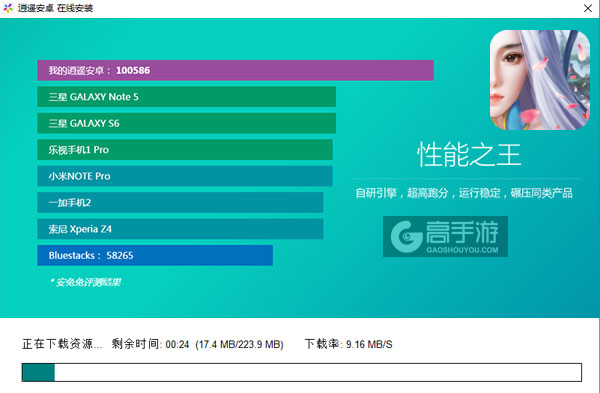
Task: Close the installer window
Action: point(588,8)
